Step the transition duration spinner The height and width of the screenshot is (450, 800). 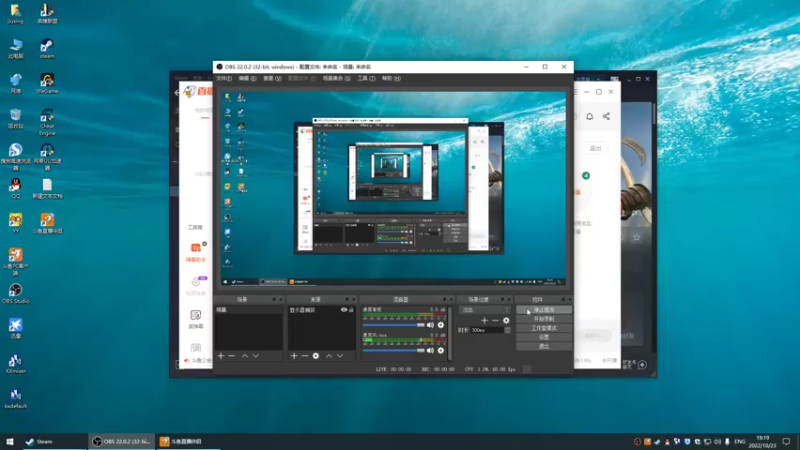[x=507, y=330]
